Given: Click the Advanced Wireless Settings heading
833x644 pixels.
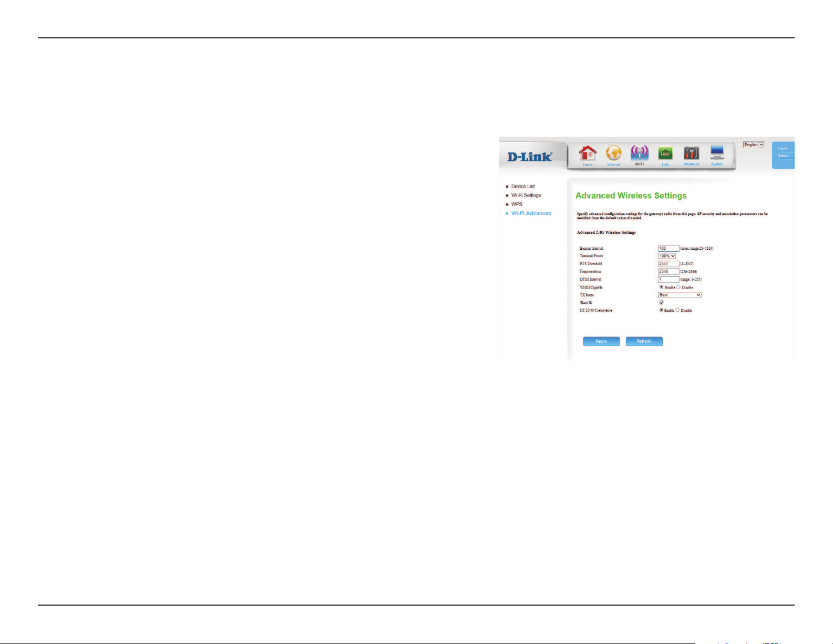Looking at the screenshot, I should click(x=631, y=196).
